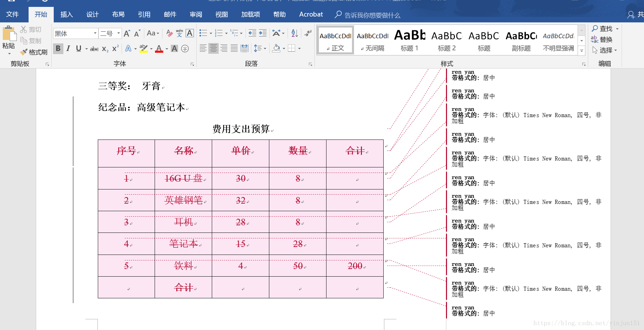Click the text effects outlined A icon
The image size is (644, 330).
pyautogui.click(x=128, y=49)
